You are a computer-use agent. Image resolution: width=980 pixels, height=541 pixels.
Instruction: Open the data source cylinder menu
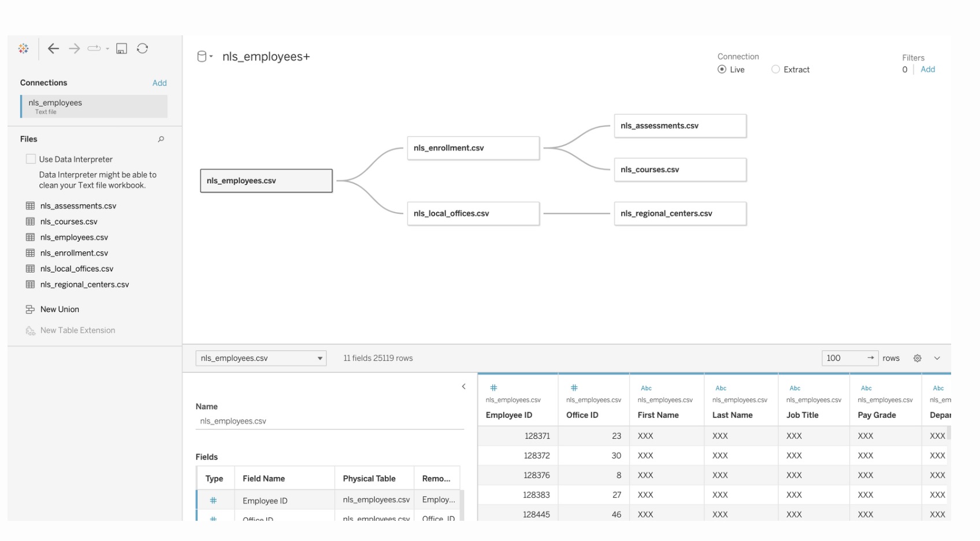pyautogui.click(x=205, y=57)
